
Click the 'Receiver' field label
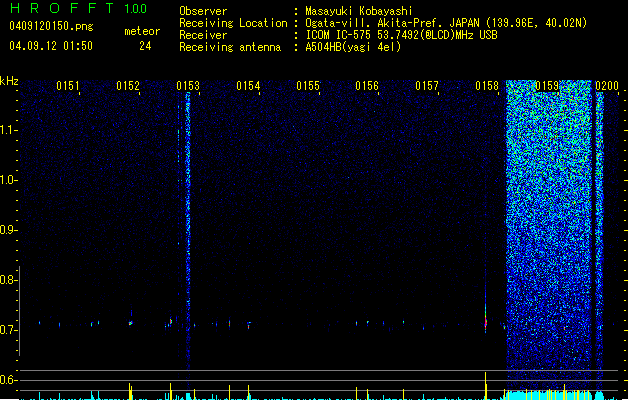203,35
